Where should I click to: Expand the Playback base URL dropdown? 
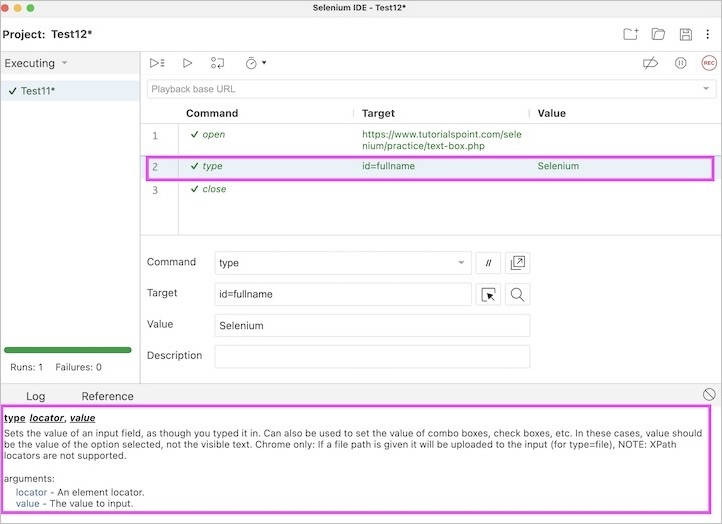[706, 88]
